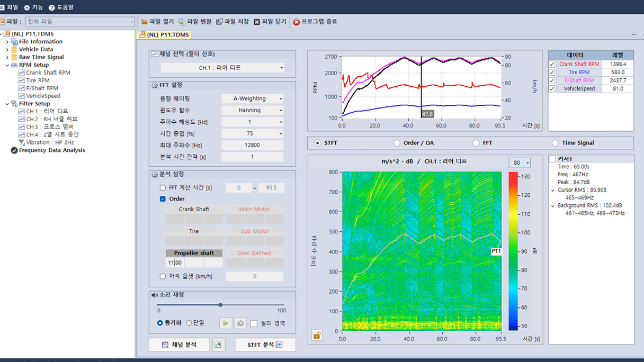Click the Filter Setup icon in tree
The image size is (644, 362).
pos(14,104)
